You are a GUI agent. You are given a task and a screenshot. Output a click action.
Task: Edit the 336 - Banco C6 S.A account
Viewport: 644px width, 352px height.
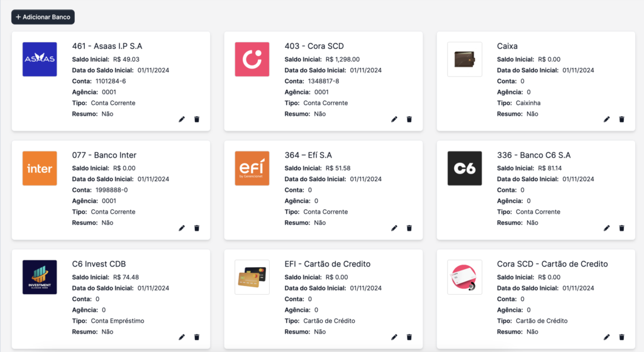point(607,228)
